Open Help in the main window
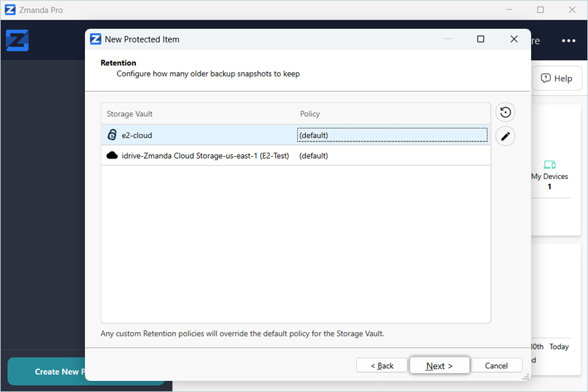Image resolution: width=588 pixels, height=392 pixels. click(556, 78)
